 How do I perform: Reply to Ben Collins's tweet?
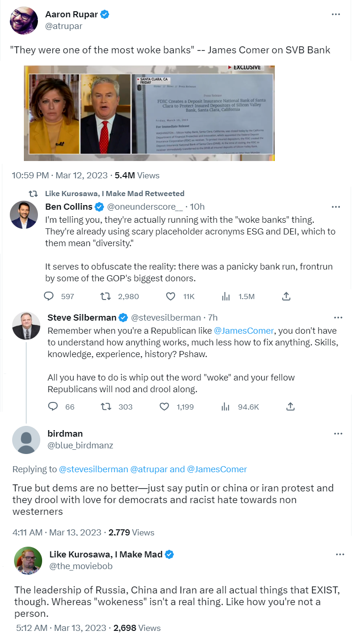[x=49, y=296]
